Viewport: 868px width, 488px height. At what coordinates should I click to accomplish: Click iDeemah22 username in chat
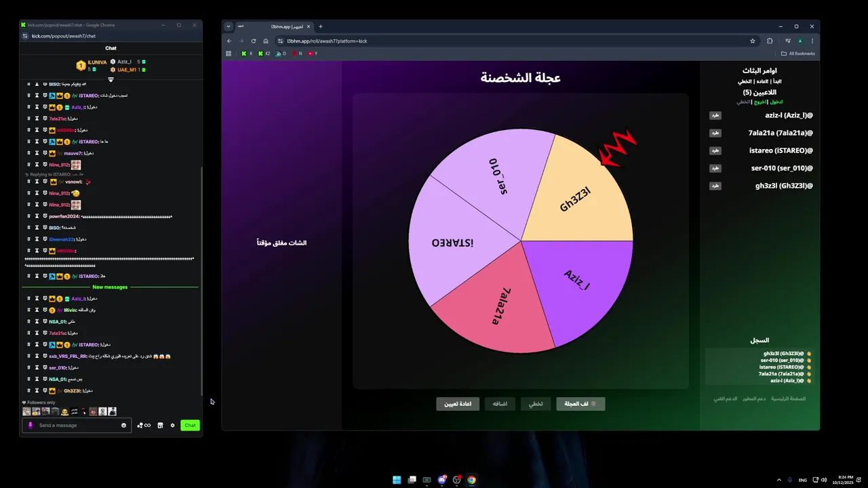pyautogui.click(x=62, y=239)
